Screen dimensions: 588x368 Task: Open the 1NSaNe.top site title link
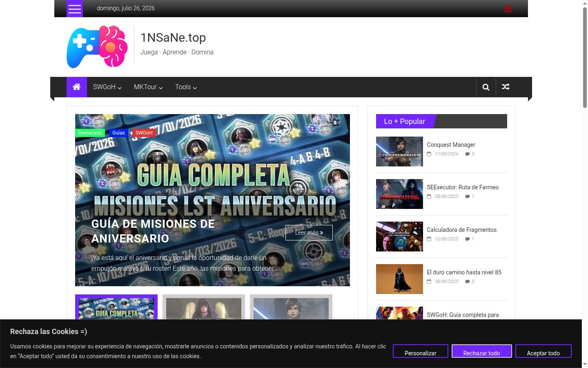coord(173,38)
